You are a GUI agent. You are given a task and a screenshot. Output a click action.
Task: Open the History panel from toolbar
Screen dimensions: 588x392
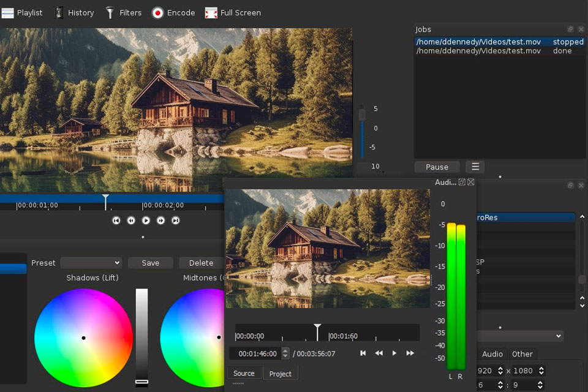point(74,13)
